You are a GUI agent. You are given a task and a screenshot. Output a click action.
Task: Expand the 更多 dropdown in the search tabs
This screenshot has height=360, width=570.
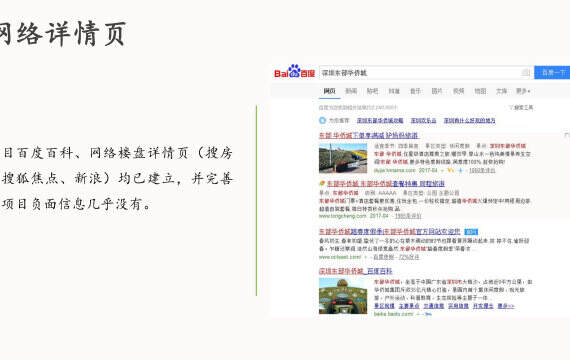(523, 91)
